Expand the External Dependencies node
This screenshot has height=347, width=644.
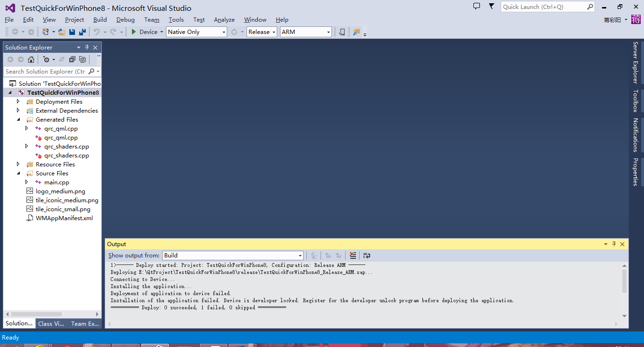(18, 110)
